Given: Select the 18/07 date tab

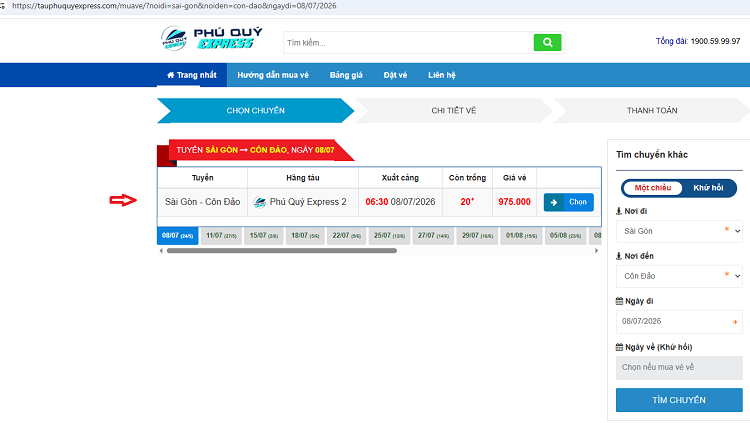Looking at the screenshot, I should [305, 236].
